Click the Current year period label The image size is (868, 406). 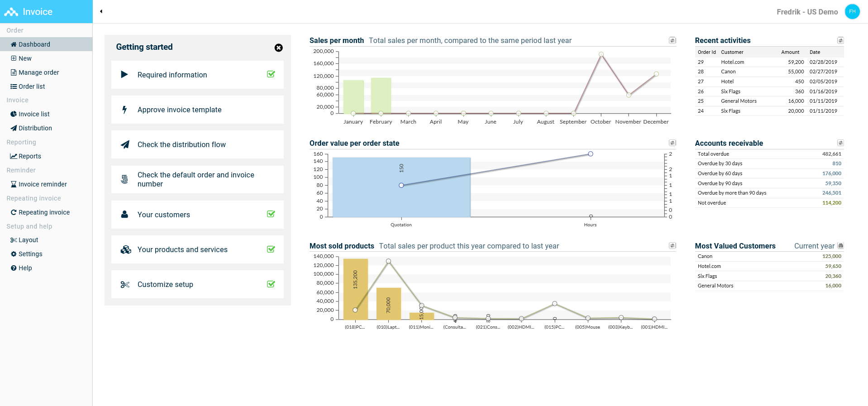click(814, 246)
